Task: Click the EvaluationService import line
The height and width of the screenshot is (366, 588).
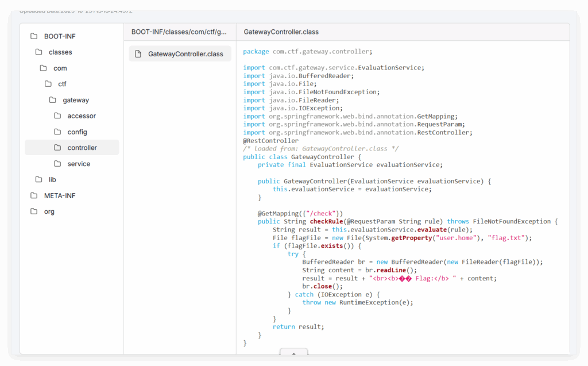Action: [333, 68]
